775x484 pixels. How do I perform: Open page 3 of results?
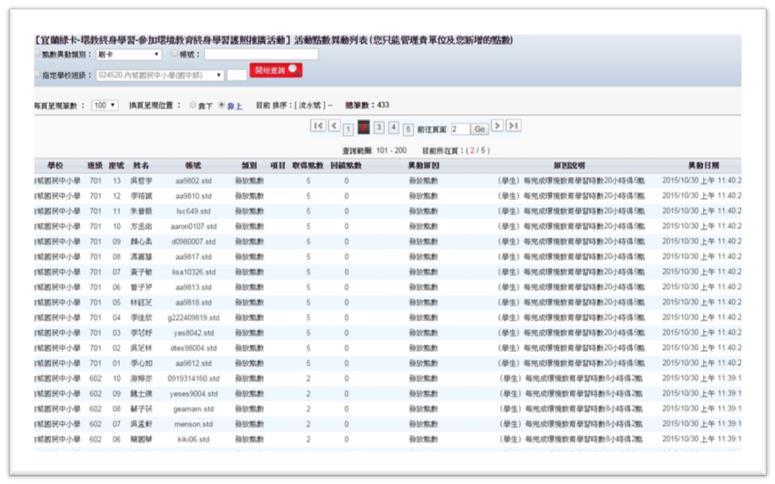379,128
